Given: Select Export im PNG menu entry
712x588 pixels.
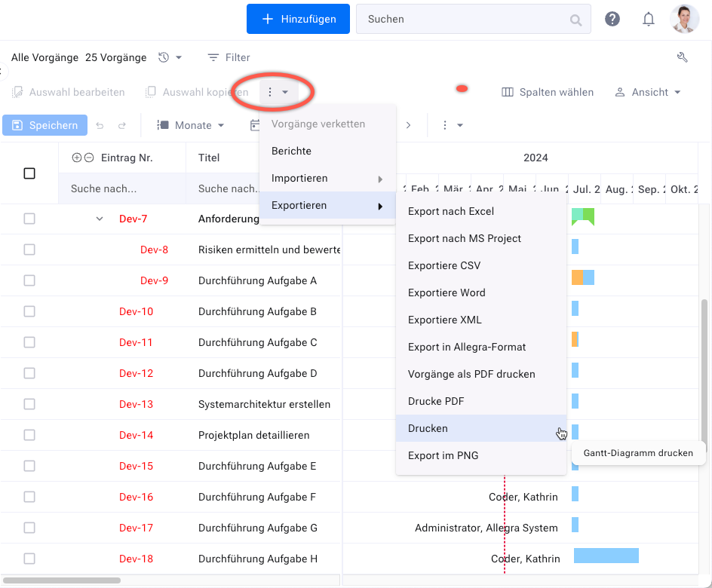Looking at the screenshot, I should (443, 455).
